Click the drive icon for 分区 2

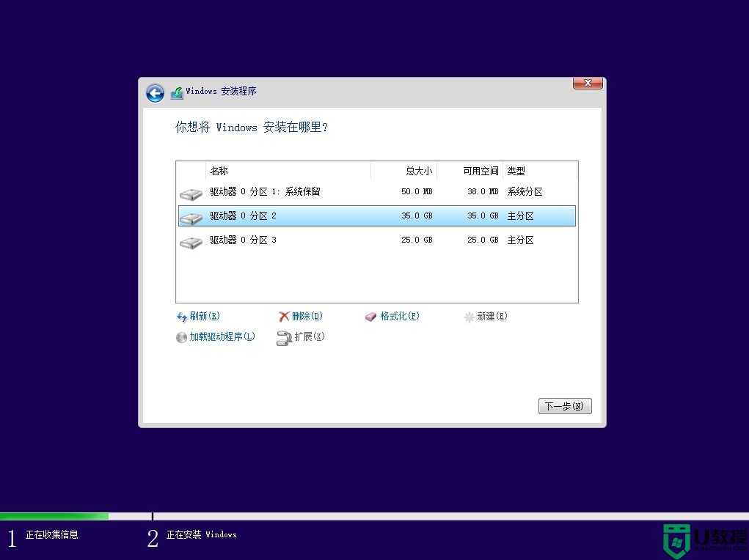[191, 218]
